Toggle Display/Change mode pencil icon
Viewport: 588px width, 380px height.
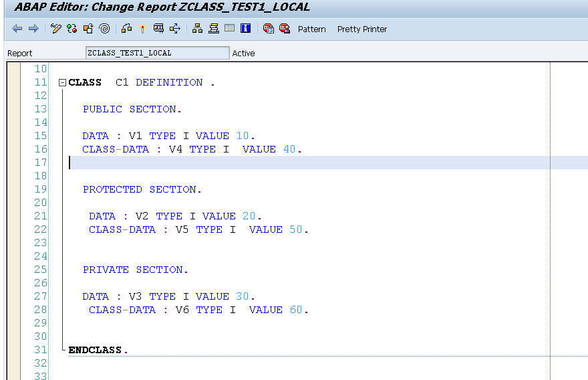(56, 29)
